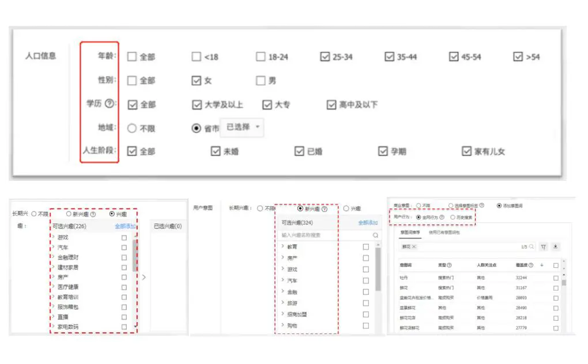Select the 历史搜索 radio button

click(453, 217)
